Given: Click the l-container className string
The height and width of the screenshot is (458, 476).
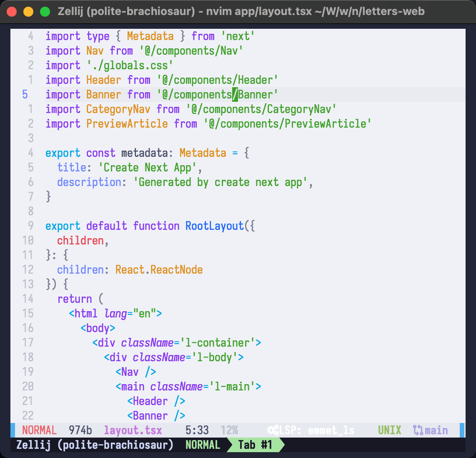Looking at the screenshot, I should pos(217,343).
